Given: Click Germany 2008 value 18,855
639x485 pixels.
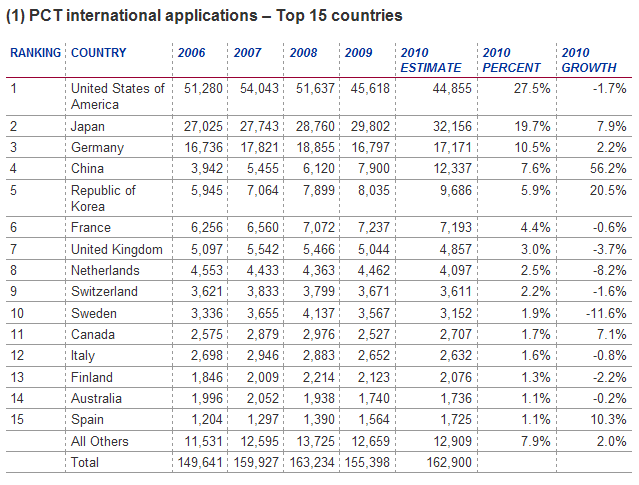Looking at the screenshot, I should coord(315,148).
